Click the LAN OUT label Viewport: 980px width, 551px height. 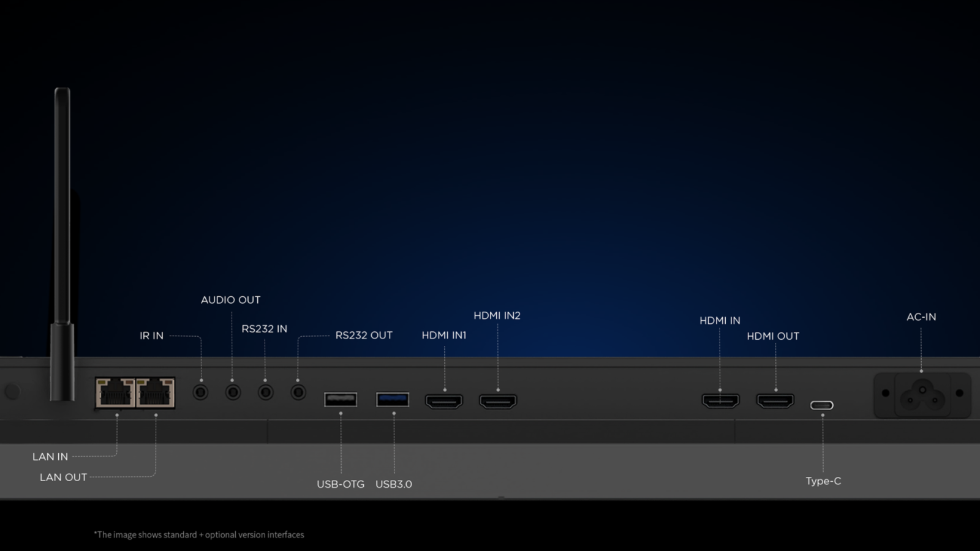[63, 477]
